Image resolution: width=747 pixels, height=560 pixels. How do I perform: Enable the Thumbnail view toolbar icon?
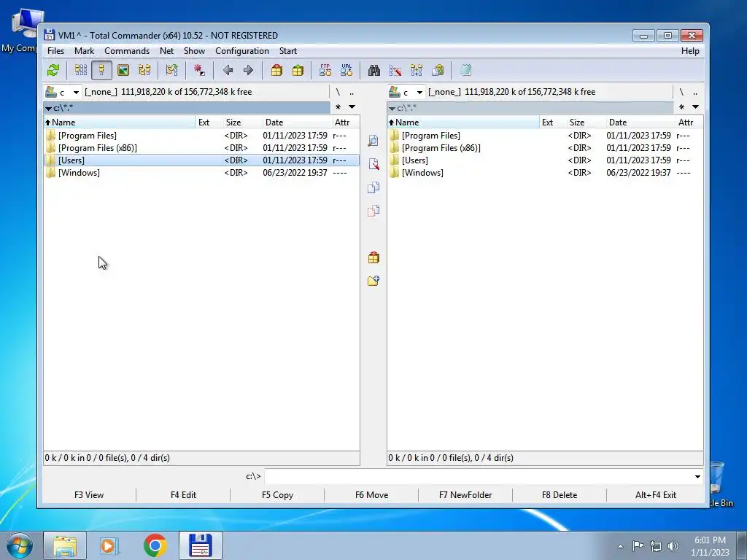click(123, 71)
